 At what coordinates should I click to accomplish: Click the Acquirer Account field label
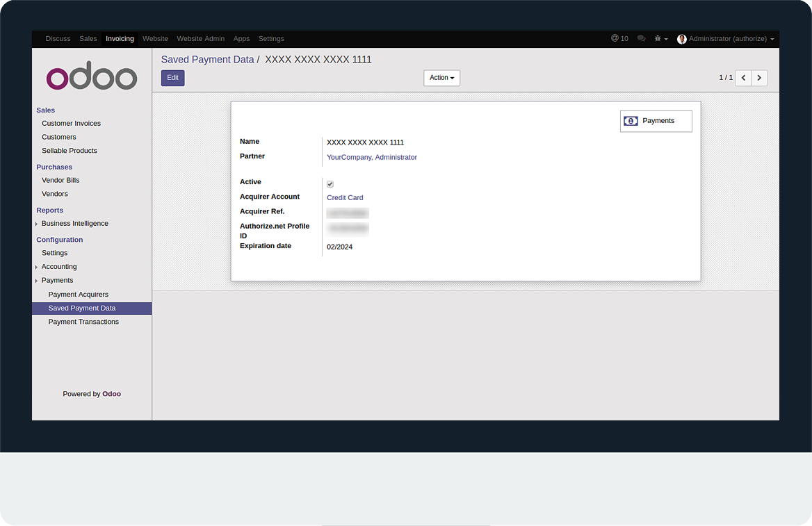(270, 197)
